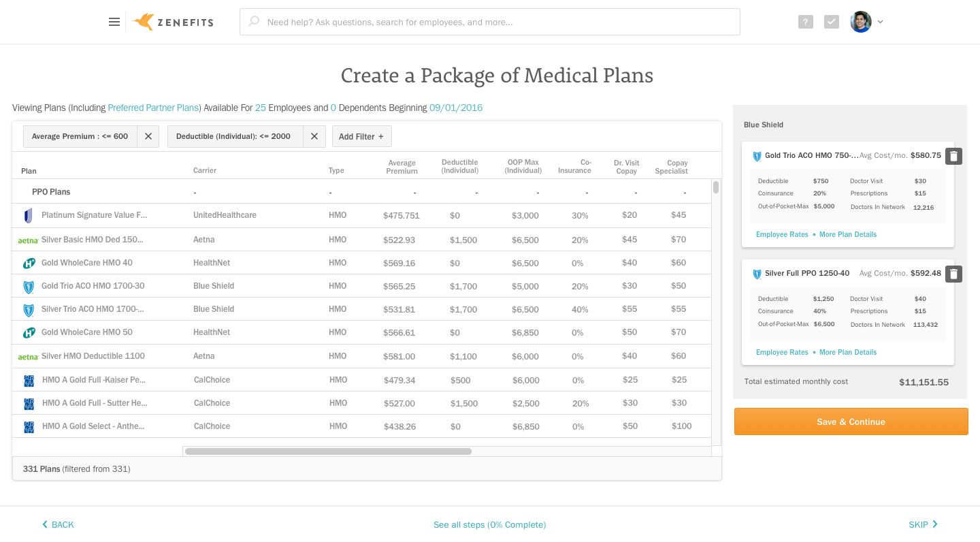Select the HMO A Gold Select - Anthem plan
Image resolution: width=980 pixels, height=542 pixels.
[362, 426]
